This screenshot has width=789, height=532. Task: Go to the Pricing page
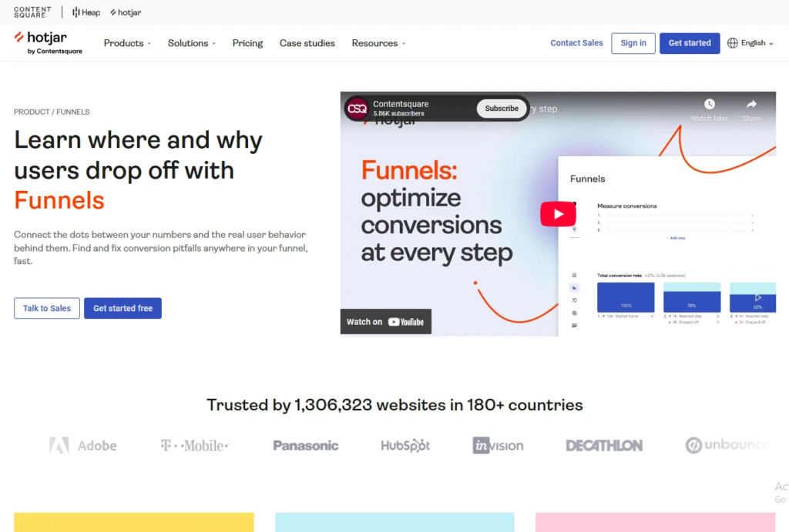pyautogui.click(x=247, y=43)
